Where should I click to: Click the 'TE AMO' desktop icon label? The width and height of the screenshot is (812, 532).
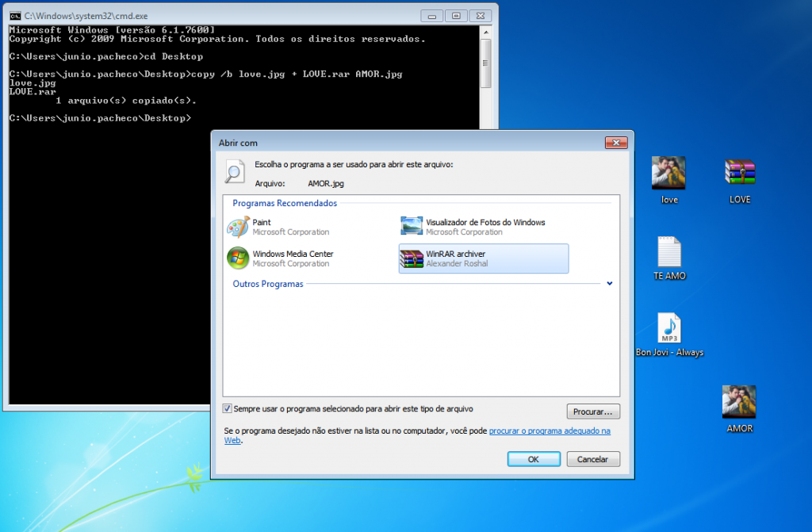[669, 276]
